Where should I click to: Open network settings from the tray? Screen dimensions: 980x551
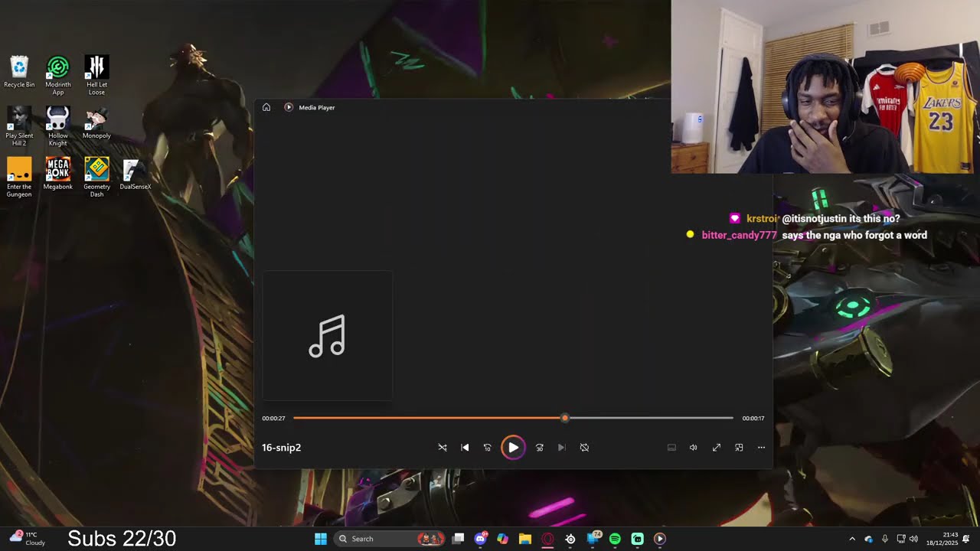pos(901,539)
